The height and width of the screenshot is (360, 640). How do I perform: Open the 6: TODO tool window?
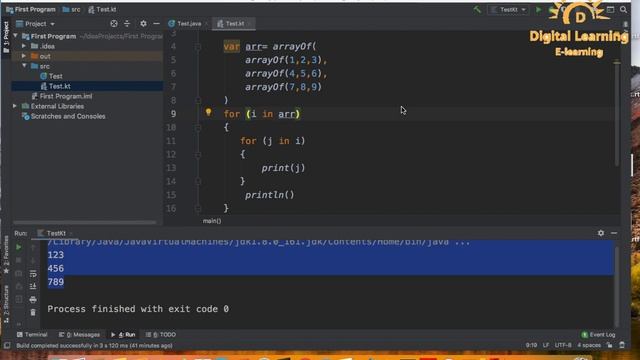click(161, 335)
